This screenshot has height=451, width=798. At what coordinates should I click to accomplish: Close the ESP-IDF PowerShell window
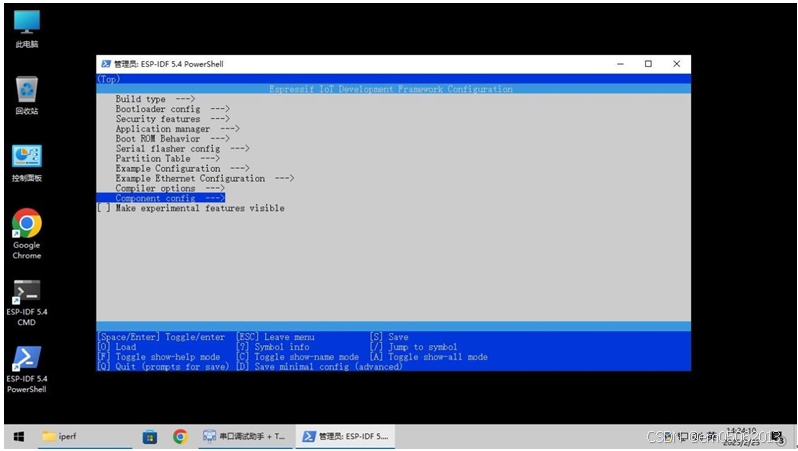[x=676, y=64]
